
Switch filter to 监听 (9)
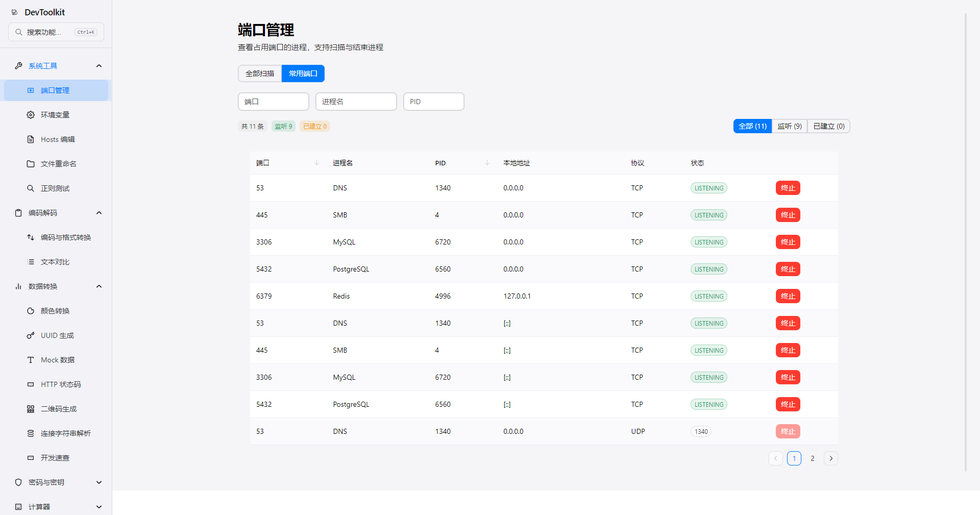click(789, 126)
